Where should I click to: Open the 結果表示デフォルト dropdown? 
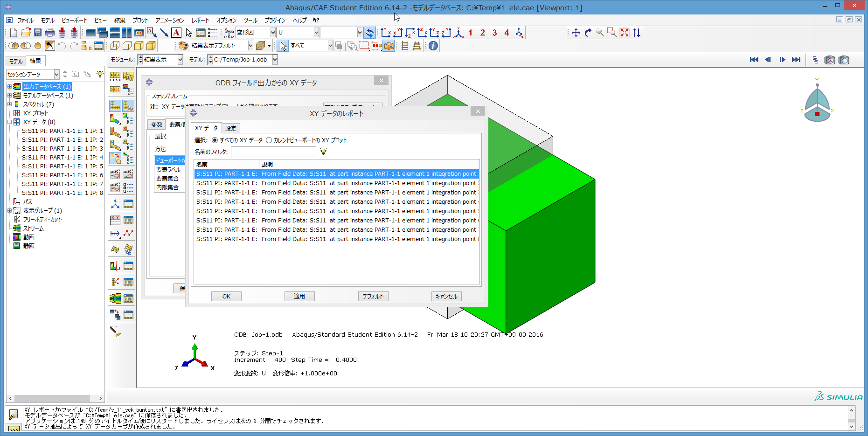(251, 46)
